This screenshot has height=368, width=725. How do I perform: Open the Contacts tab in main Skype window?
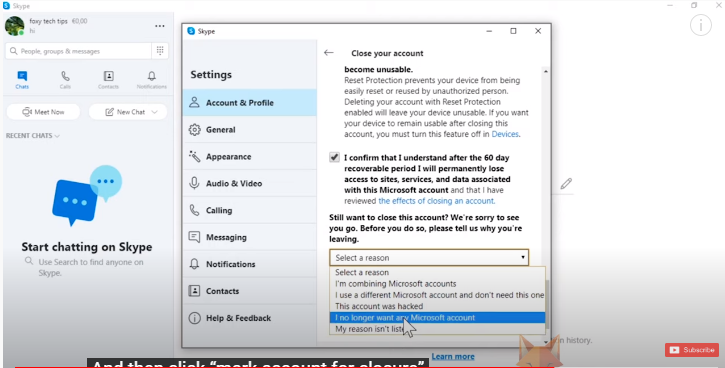coord(108,80)
